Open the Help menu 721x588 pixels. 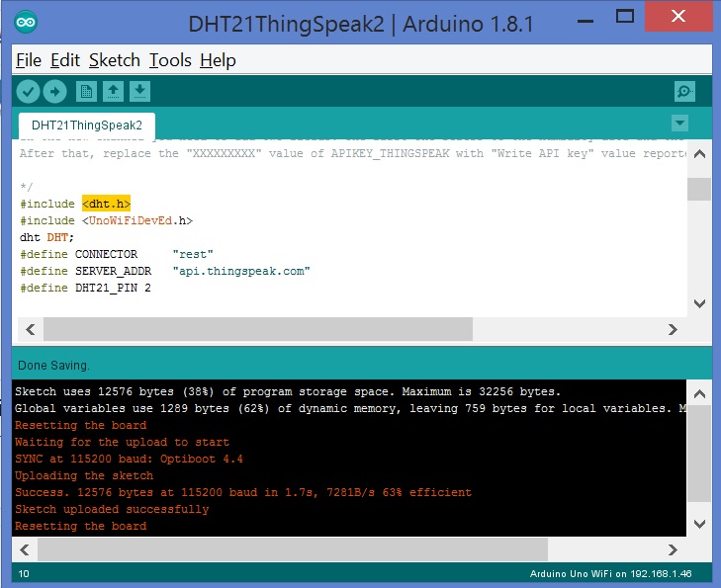pyautogui.click(x=218, y=60)
